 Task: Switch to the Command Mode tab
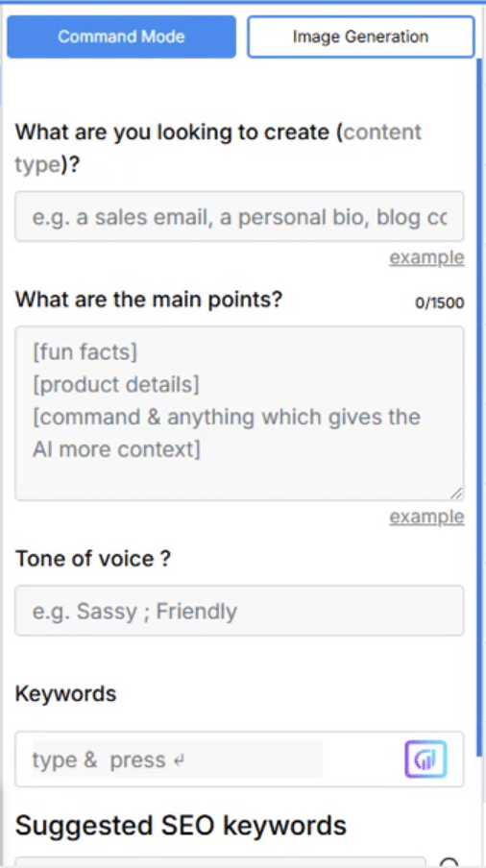click(121, 36)
